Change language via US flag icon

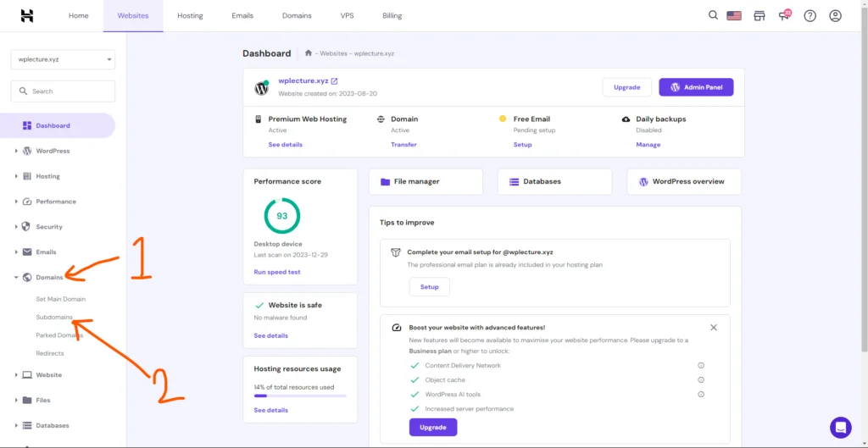pyautogui.click(x=734, y=15)
